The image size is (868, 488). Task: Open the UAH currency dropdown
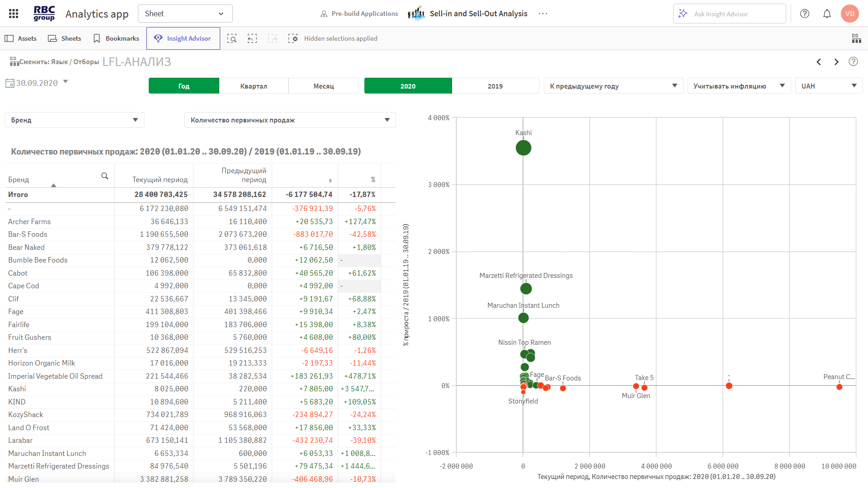click(x=829, y=86)
